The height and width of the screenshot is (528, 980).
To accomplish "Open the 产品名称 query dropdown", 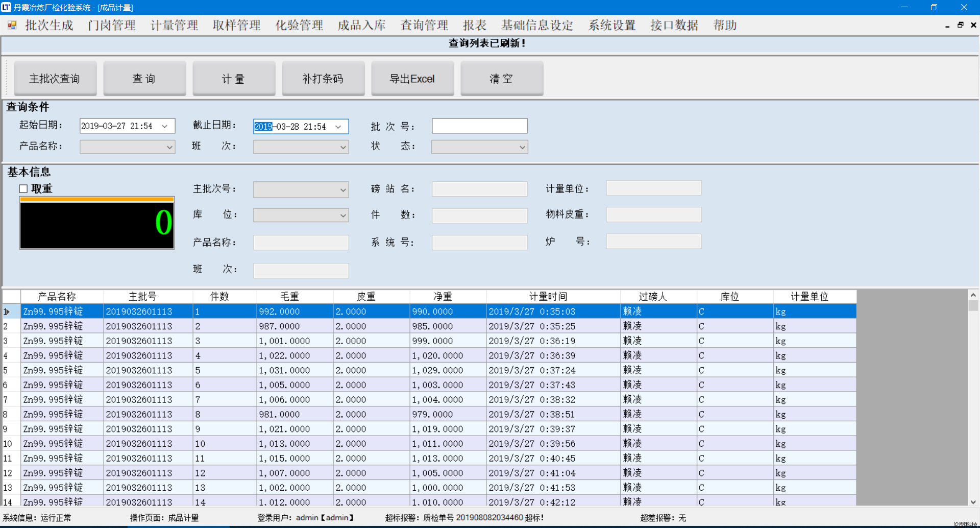I will (169, 147).
